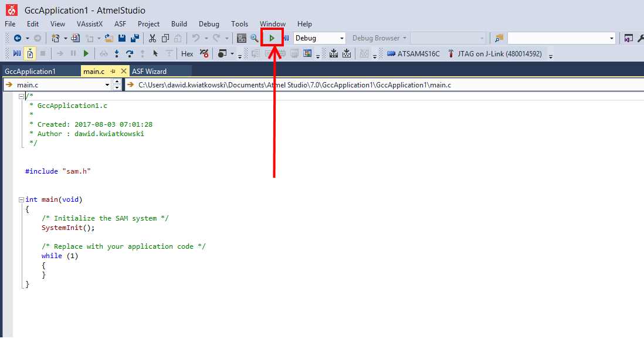
Task: Open the VAssistX menu
Action: [x=90, y=24]
